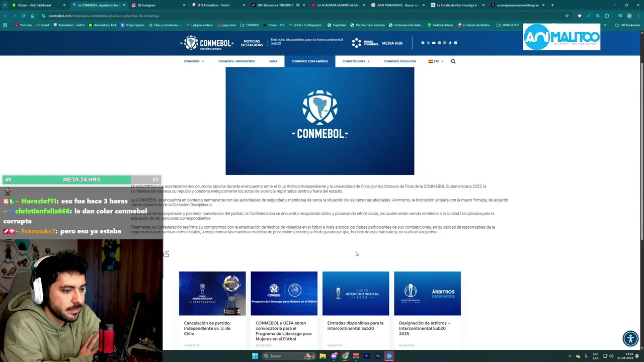Click the Chrome taskbar icon
The width and height of the screenshot is (644, 362).
345,356
